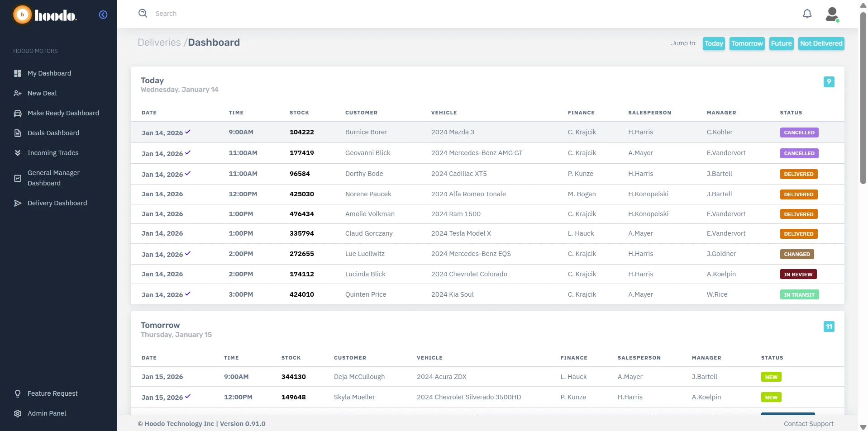Open the notifications bell
This screenshot has height=431, width=868.
(x=807, y=14)
